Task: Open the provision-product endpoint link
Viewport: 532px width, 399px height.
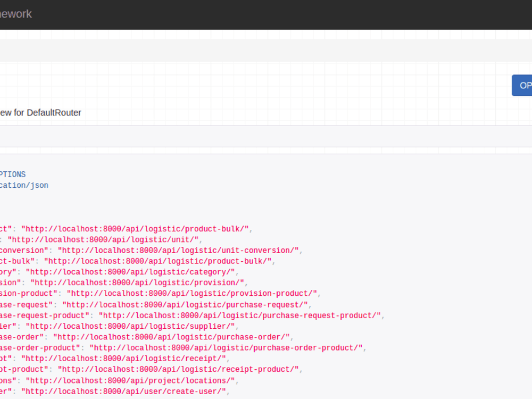Action: click(x=192, y=294)
